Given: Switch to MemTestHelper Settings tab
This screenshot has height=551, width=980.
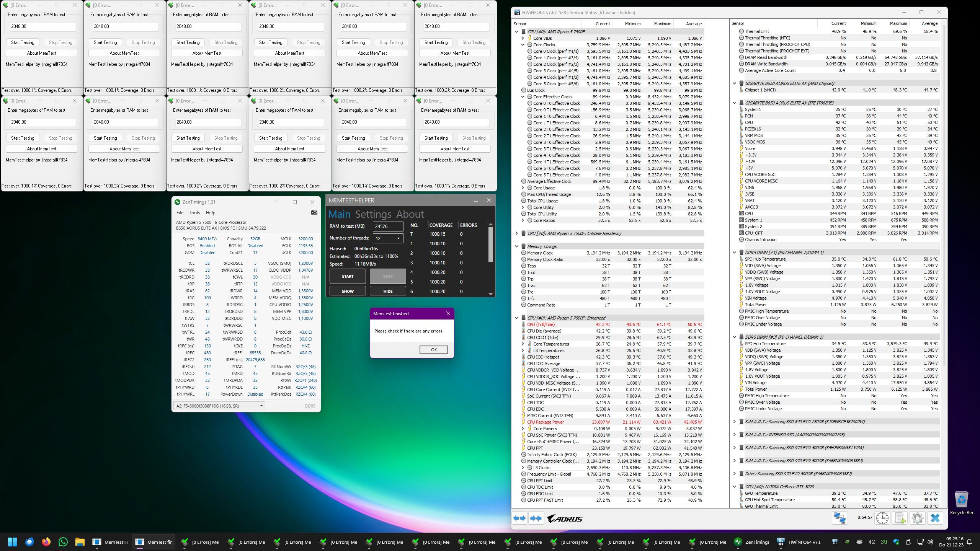Looking at the screenshot, I should (373, 214).
